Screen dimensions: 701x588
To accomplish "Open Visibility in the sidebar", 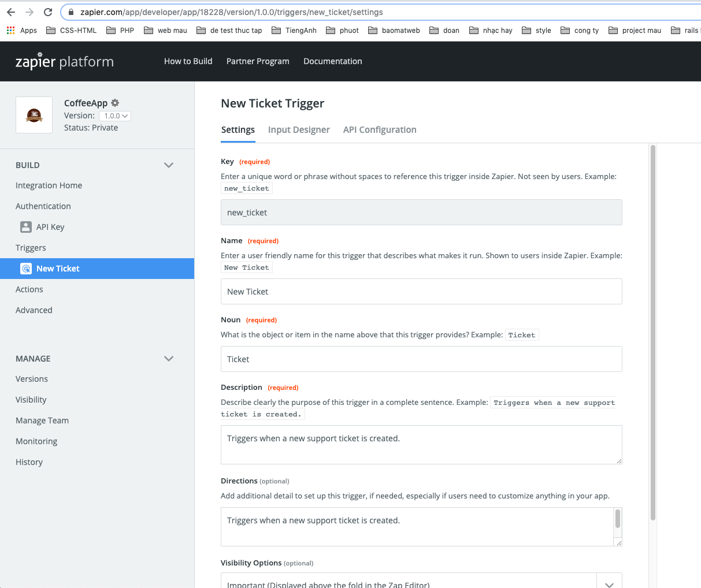I will pyautogui.click(x=31, y=400).
